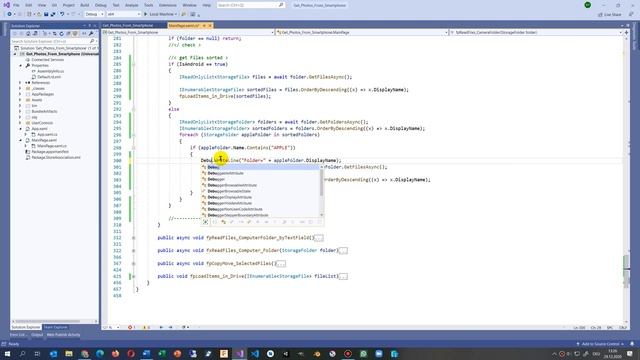This screenshot has height=360, width=640.
Task: Click the Live Share button
Action: click(x=610, y=14)
